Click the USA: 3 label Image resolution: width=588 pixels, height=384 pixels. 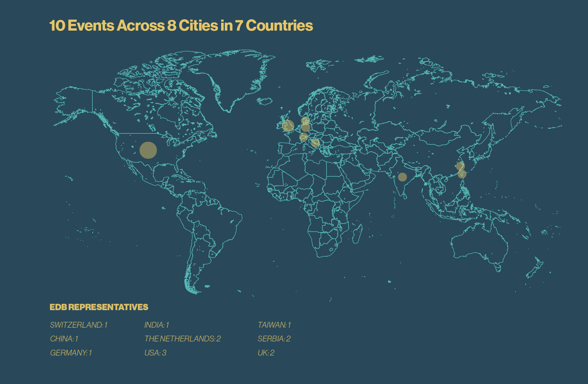pos(155,353)
